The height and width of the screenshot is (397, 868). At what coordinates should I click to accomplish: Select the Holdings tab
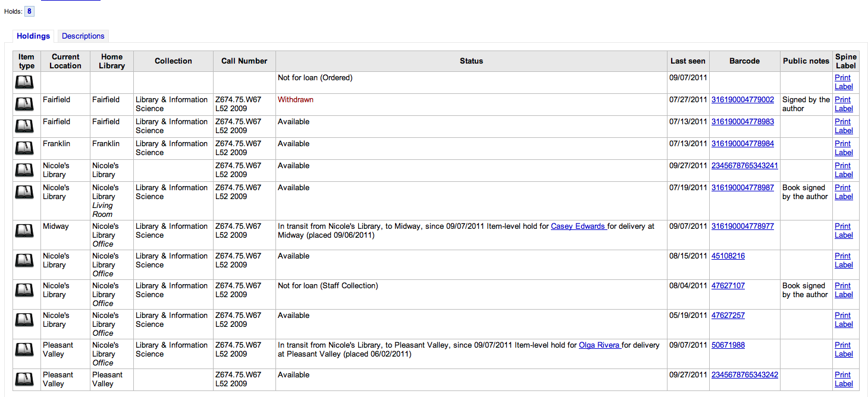(x=33, y=36)
